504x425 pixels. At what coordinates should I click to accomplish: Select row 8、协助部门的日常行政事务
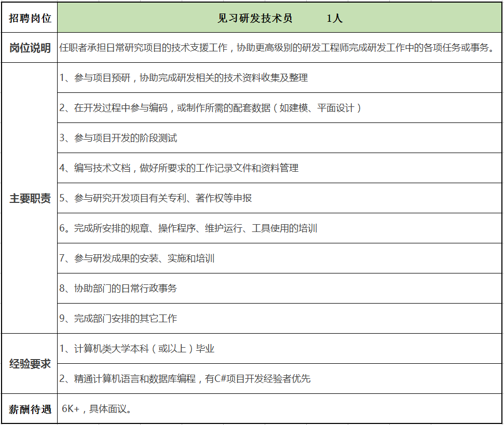click(279, 289)
